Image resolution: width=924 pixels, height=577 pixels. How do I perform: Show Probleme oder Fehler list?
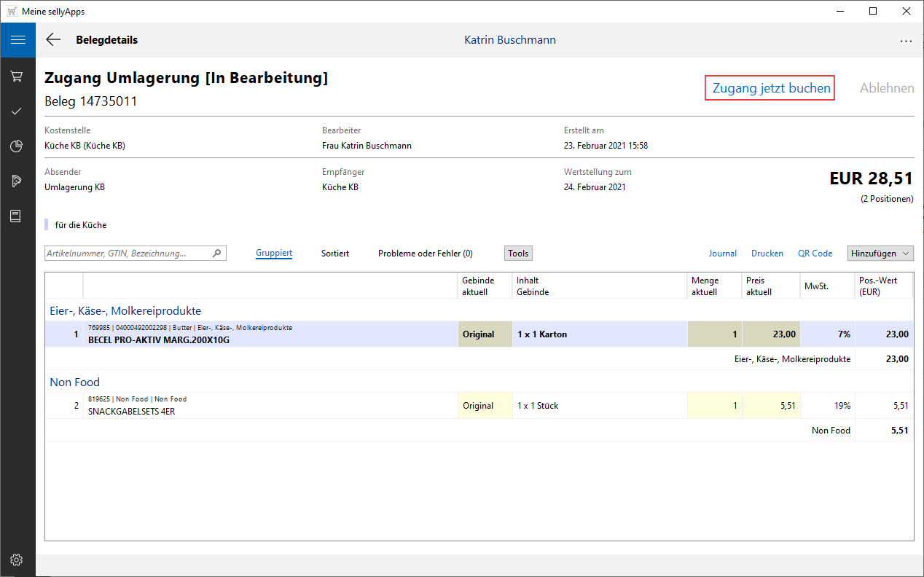pos(425,254)
